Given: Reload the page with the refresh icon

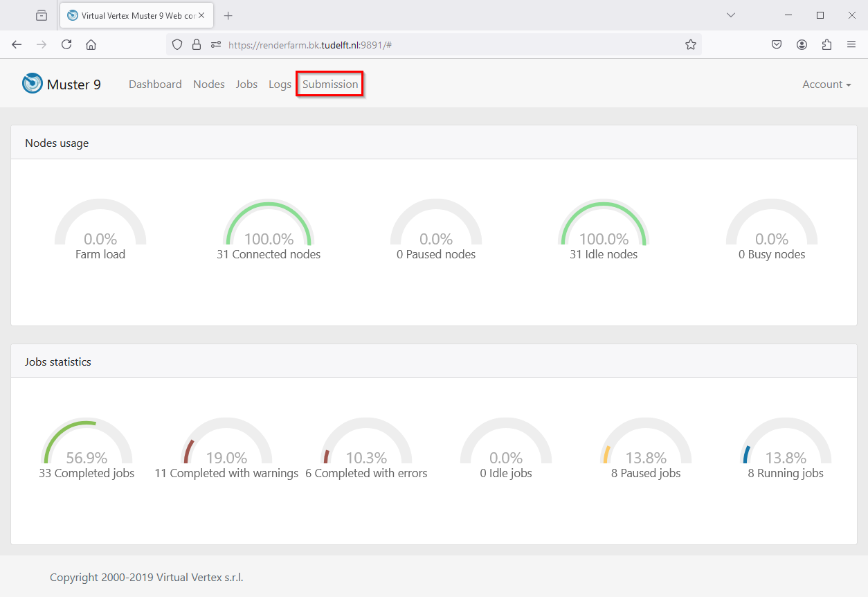Looking at the screenshot, I should click(66, 44).
